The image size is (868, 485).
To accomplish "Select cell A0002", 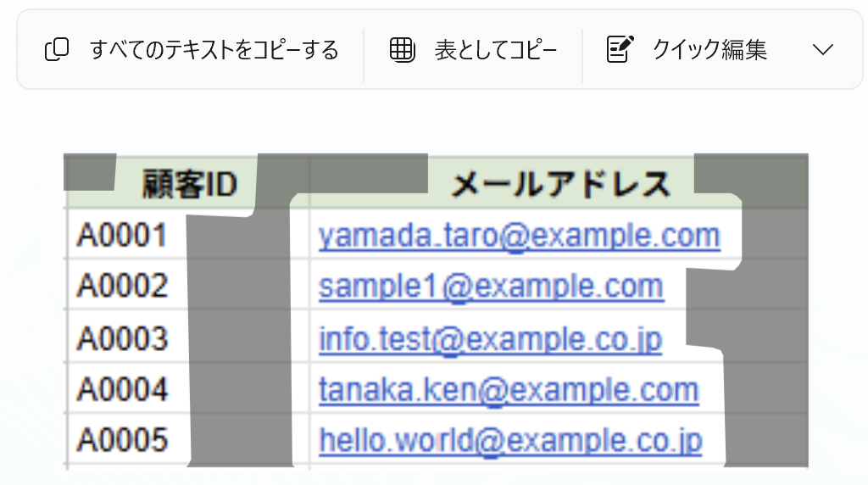I will (x=122, y=286).
